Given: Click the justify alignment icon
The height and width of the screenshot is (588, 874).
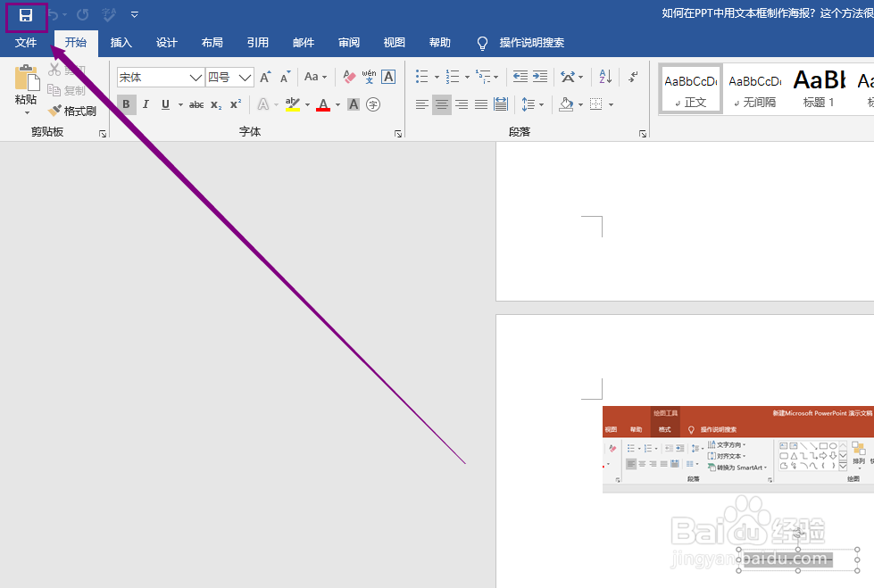Looking at the screenshot, I should point(481,104).
